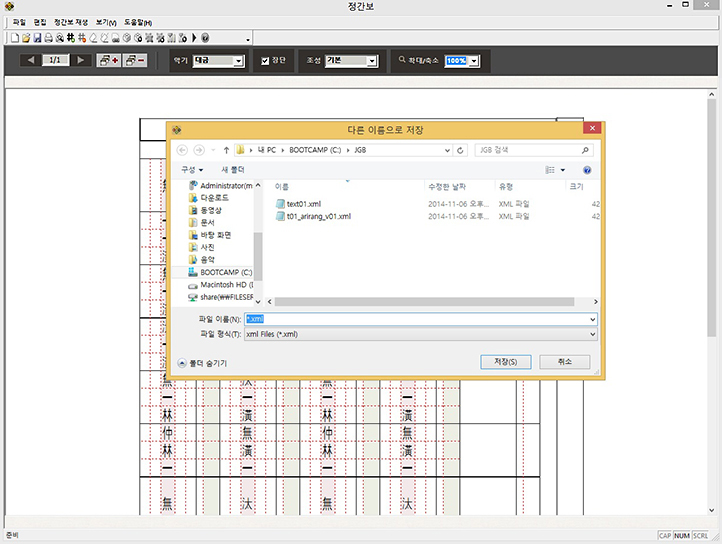
Task: Open the 정간보 재생 menu
Action: (71, 22)
